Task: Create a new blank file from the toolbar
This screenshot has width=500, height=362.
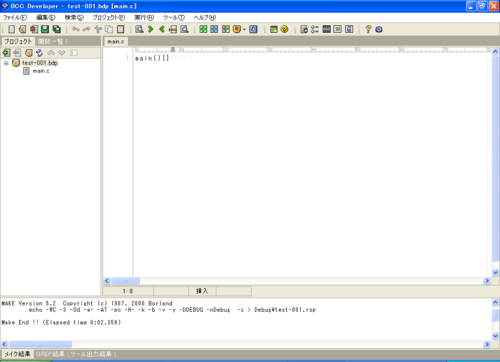Action: (x=12, y=29)
